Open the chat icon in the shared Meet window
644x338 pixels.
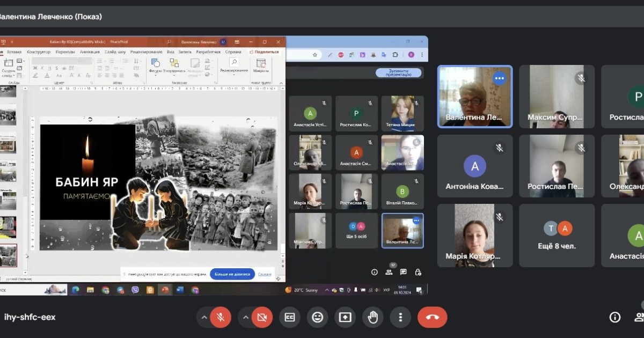(x=403, y=272)
